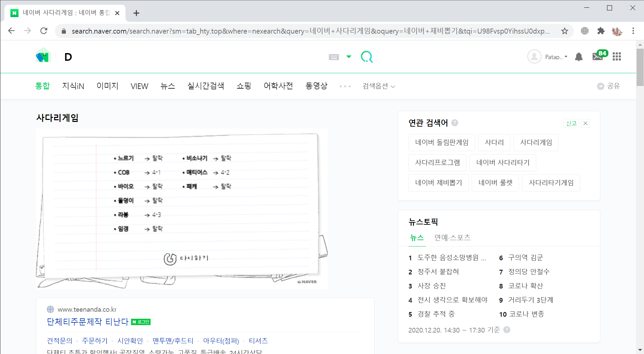Click related search 네이버 룰렛

click(496, 183)
